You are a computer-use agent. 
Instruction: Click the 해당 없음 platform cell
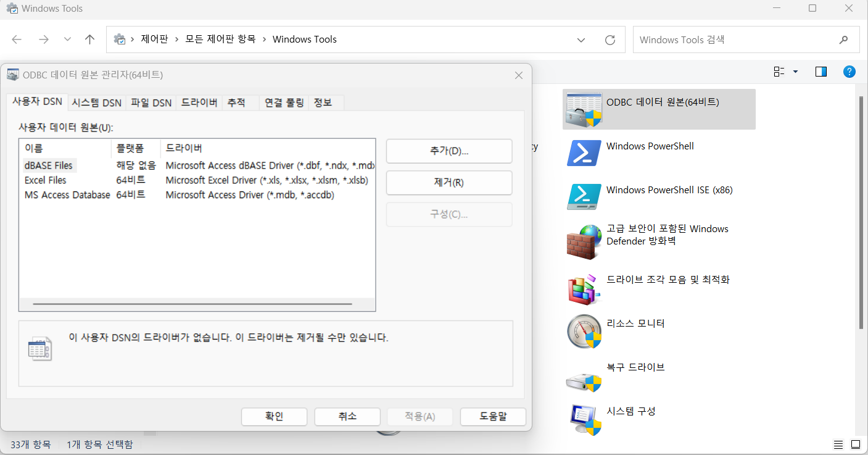[136, 165]
